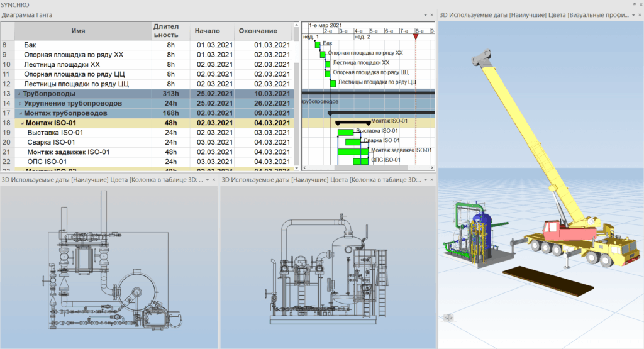Click the table's vertical scrollbar down arrow
Screen dimensions: 644x349
point(297,168)
